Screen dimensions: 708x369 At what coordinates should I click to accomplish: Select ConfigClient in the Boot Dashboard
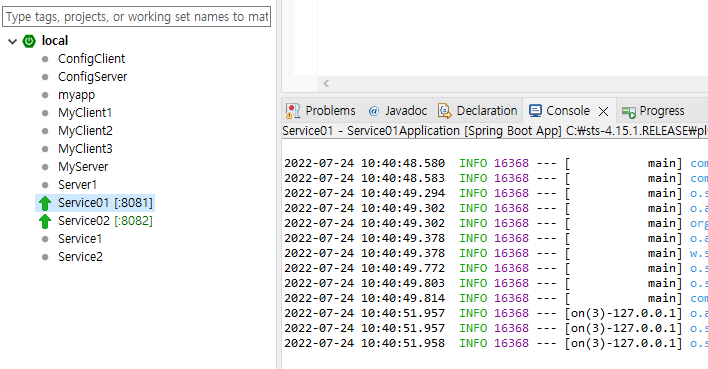(x=91, y=59)
